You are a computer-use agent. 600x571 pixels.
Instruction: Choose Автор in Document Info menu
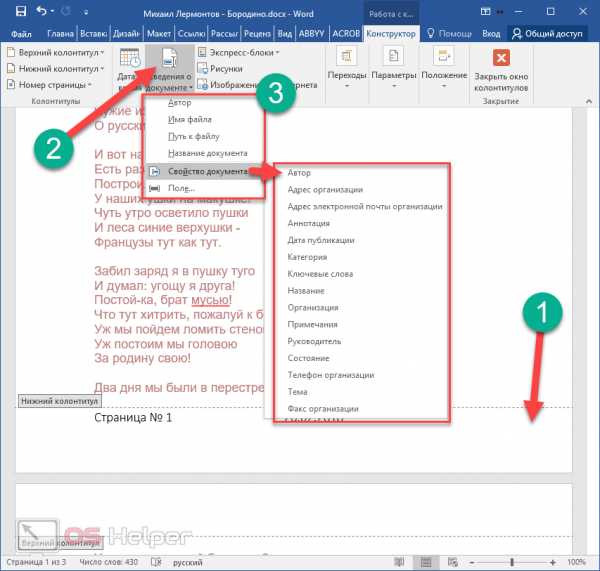click(x=179, y=103)
